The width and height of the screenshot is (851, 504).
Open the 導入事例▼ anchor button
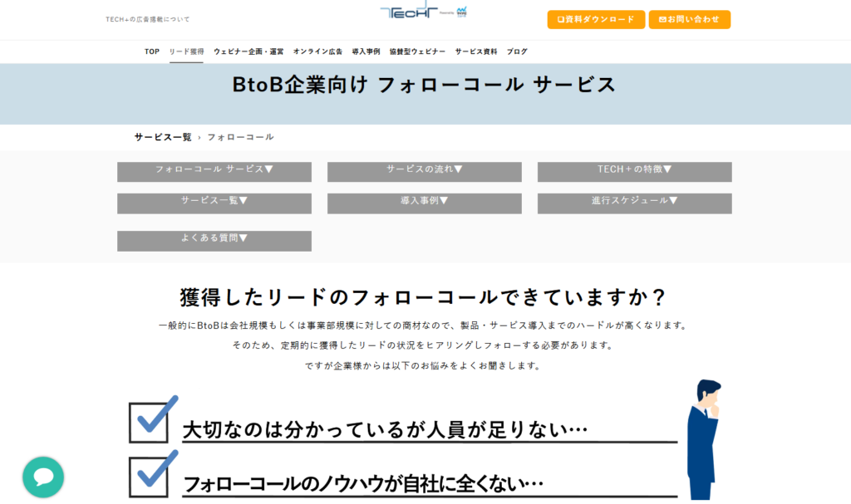pos(424,203)
